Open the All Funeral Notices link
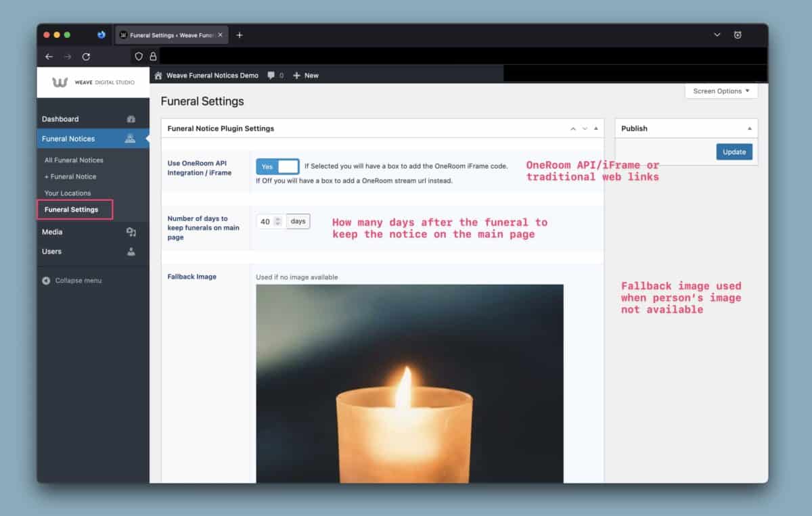 tap(74, 160)
